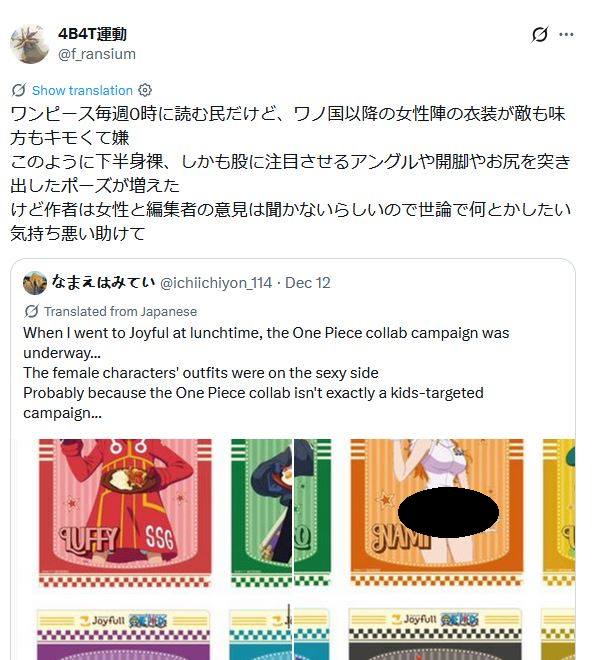Image resolution: width=592 pixels, height=660 pixels.
Task: Open the three-dot more options menu
Action: (566, 35)
